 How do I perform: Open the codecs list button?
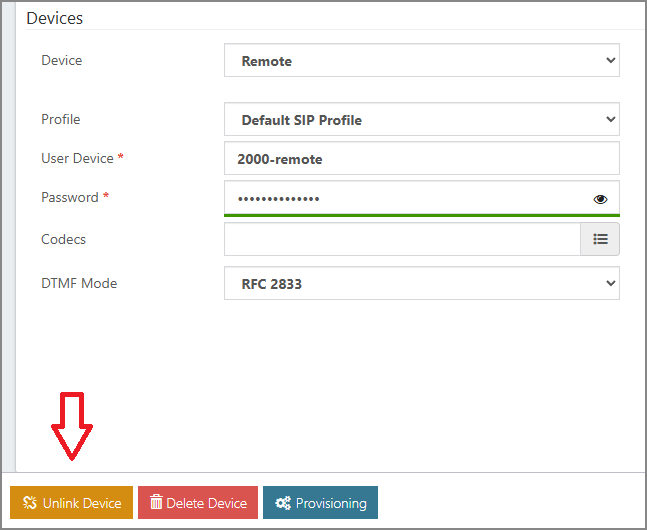(x=600, y=239)
